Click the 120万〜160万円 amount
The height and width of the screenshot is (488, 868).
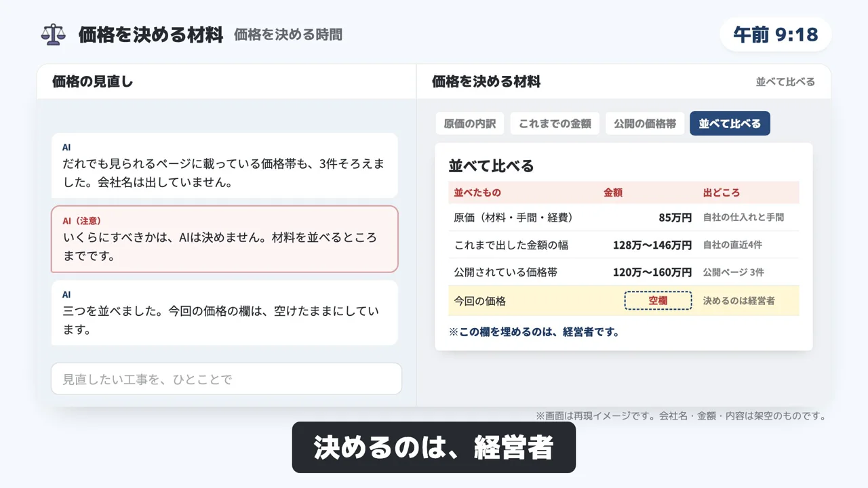pos(652,272)
